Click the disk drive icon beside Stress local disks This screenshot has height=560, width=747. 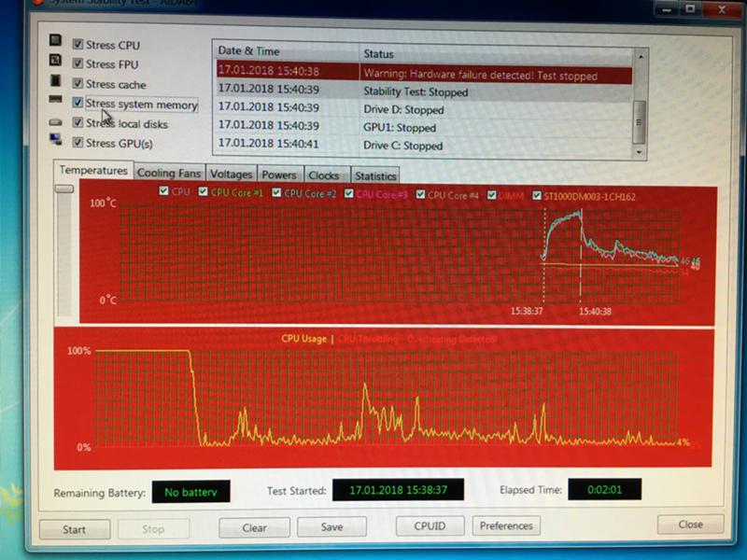[x=55, y=122]
